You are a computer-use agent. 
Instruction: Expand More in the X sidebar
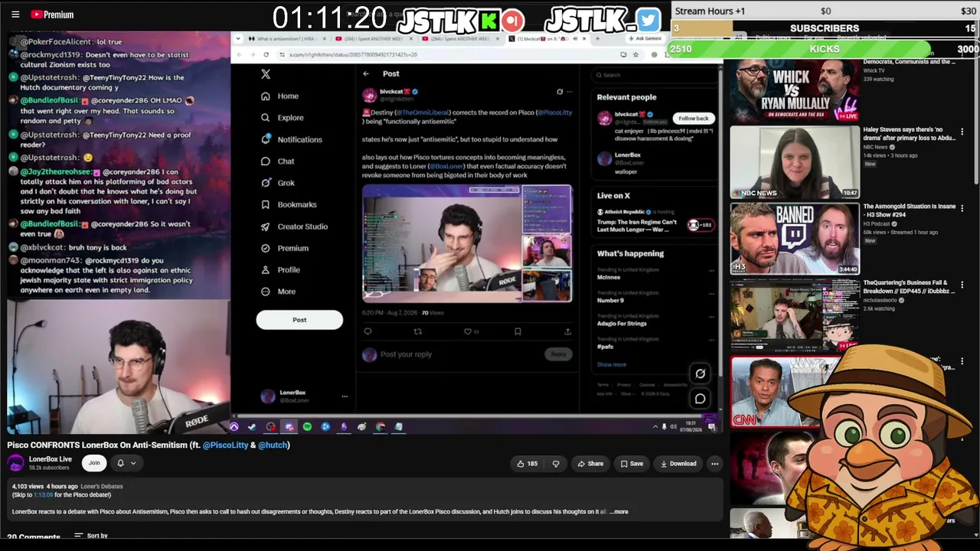pyautogui.click(x=278, y=292)
